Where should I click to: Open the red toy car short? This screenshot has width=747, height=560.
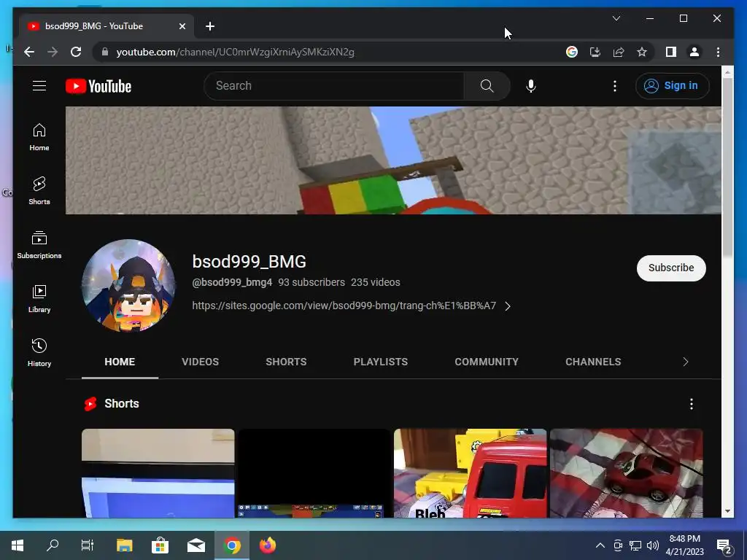pyautogui.click(x=626, y=473)
